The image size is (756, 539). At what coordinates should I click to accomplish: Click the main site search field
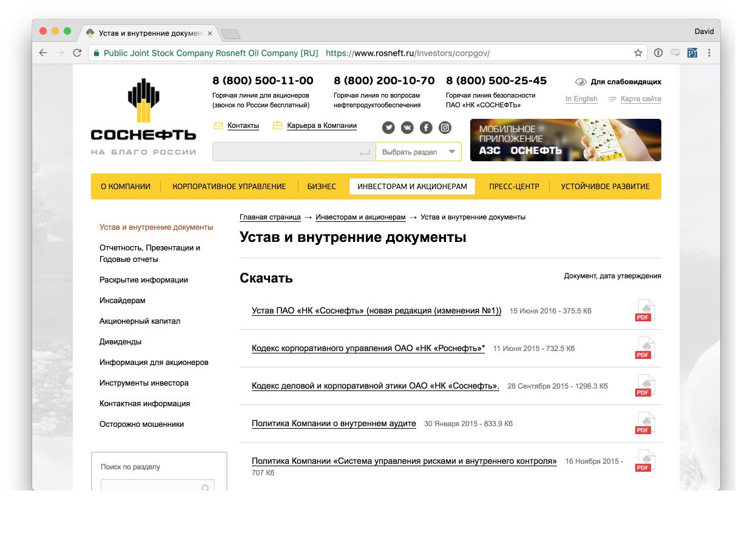(x=294, y=152)
